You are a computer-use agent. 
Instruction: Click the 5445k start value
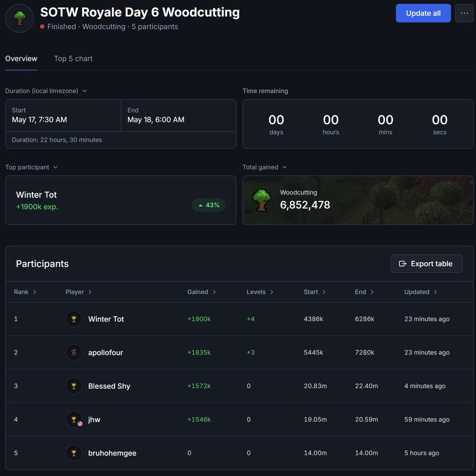pos(313,353)
